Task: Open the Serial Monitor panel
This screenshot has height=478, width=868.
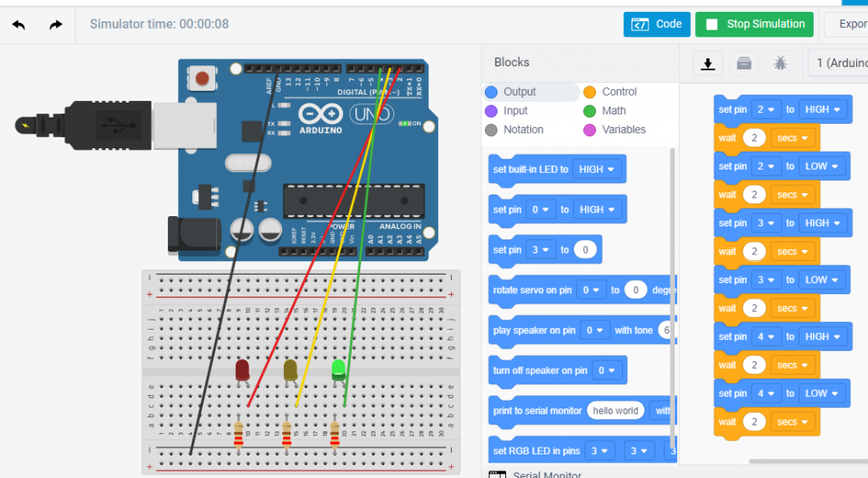Action: tap(546, 474)
